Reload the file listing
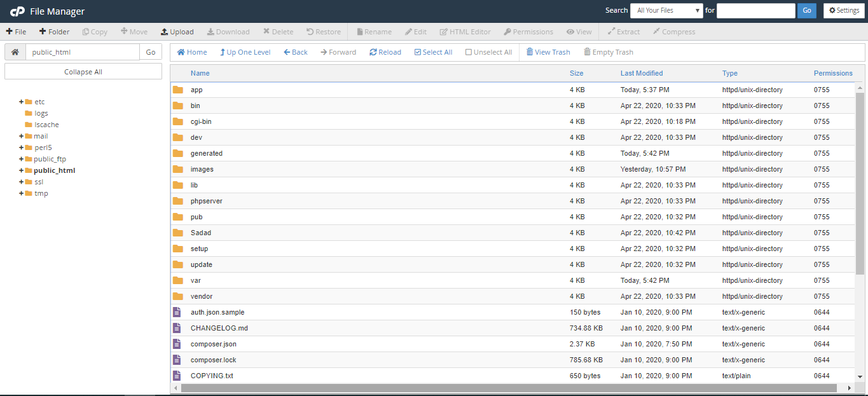The height and width of the screenshot is (396, 868). pyautogui.click(x=385, y=52)
